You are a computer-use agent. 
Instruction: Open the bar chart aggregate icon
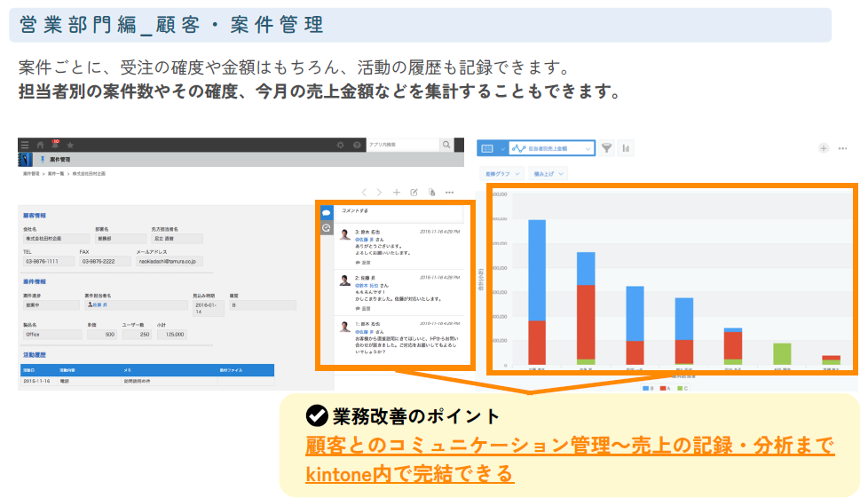pos(626,148)
